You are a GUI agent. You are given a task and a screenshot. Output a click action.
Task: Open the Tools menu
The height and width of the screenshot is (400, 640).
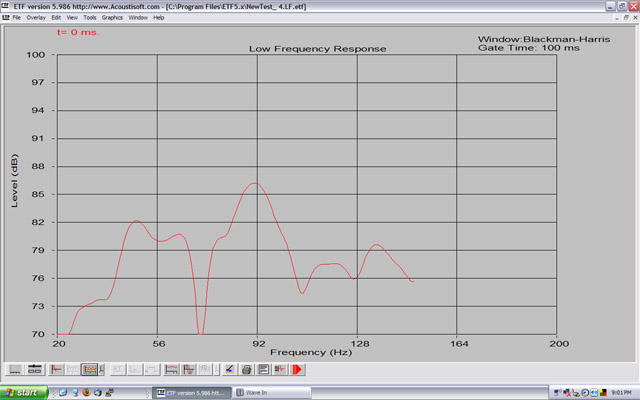coord(89,18)
